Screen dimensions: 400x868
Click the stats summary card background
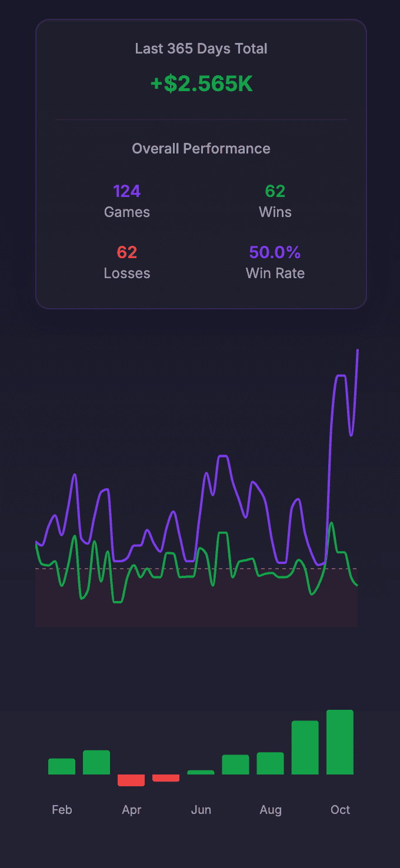[x=201, y=294]
